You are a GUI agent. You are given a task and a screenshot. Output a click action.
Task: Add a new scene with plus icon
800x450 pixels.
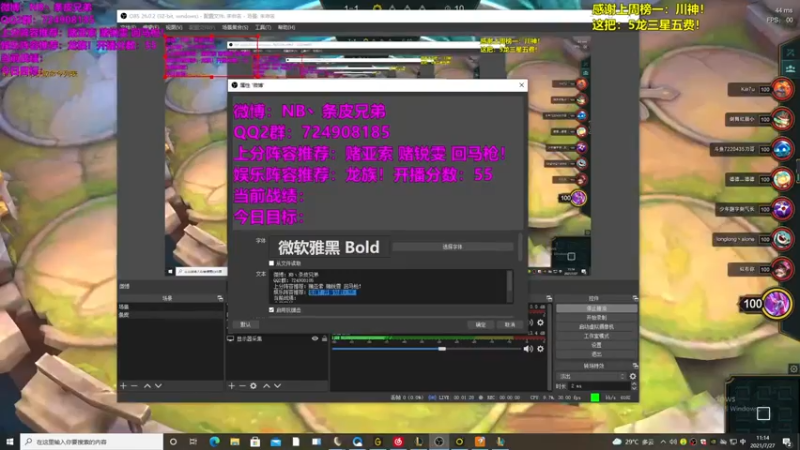click(x=123, y=386)
